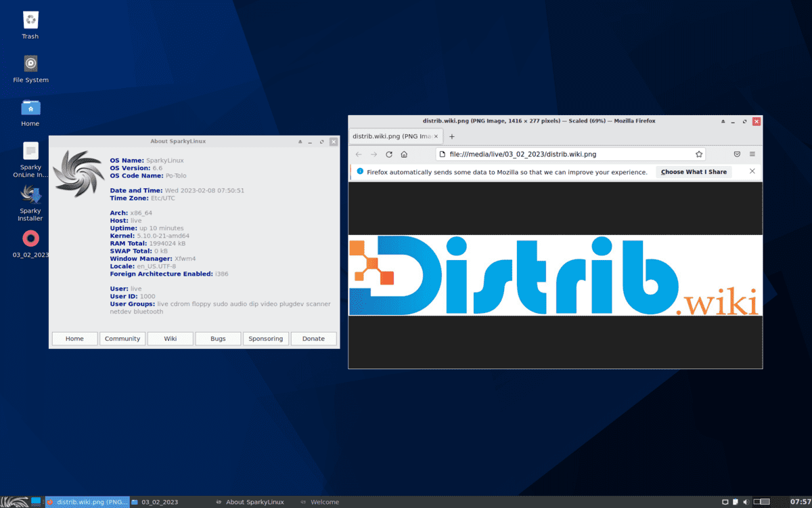
Task: Click the Community button in About SparkyLinux
Action: [x=122, y=339]
